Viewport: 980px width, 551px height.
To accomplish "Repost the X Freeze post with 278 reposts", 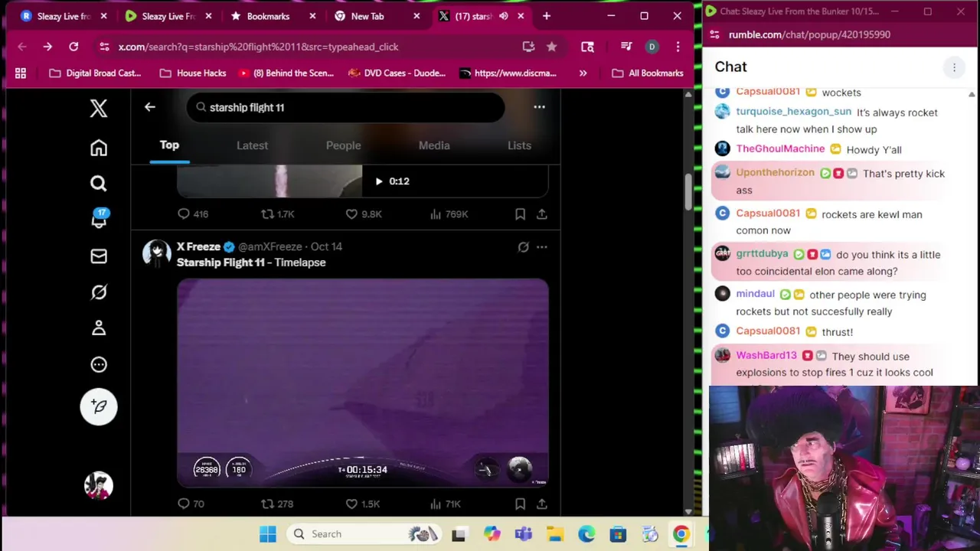I will coord(277,504).
